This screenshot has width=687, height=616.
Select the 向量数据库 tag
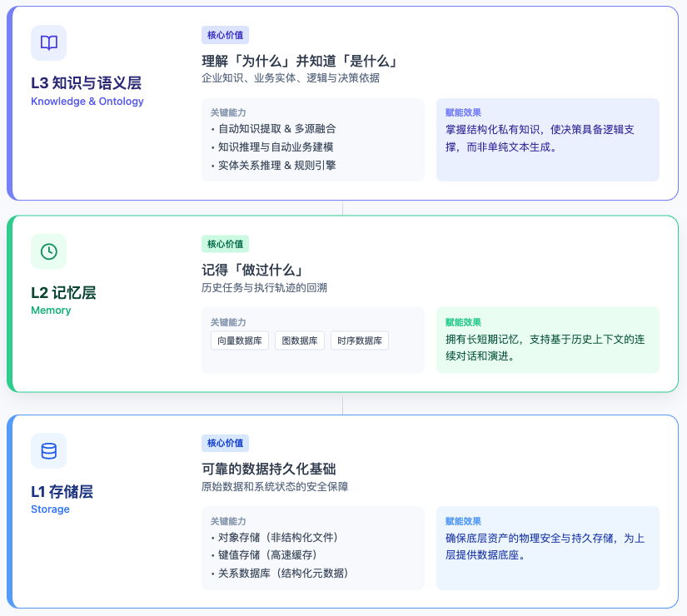[x=240, y=340]
